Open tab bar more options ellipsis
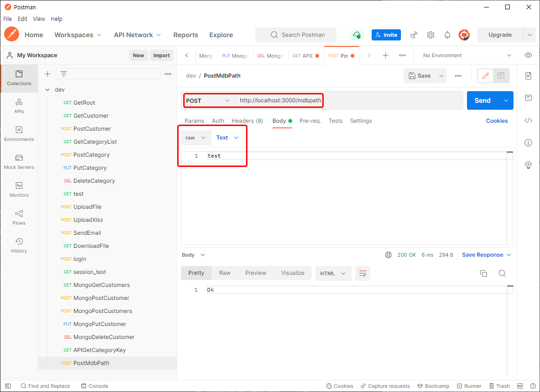Screen dimensions: 540x392 point(402,55)
